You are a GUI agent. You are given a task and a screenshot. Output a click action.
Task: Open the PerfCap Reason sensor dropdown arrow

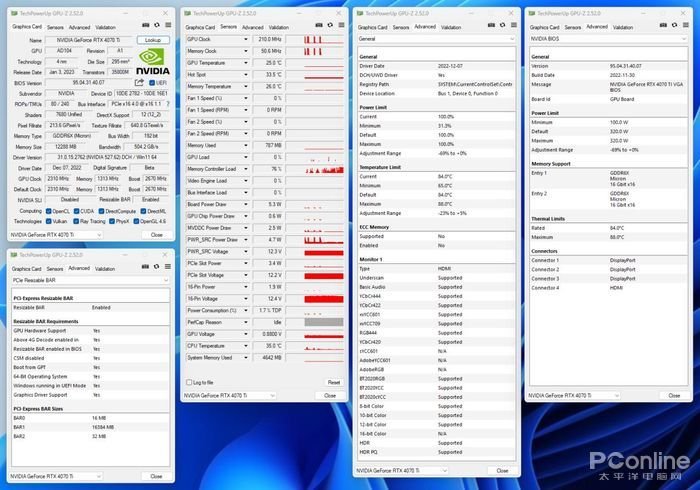(x=246, y=322)
